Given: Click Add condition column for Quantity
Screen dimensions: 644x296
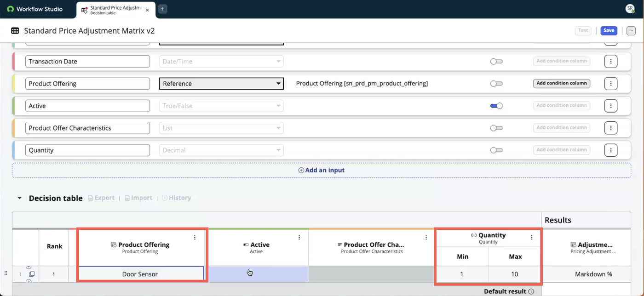Looking at the screenshot, I should click(x=562, y=150).
